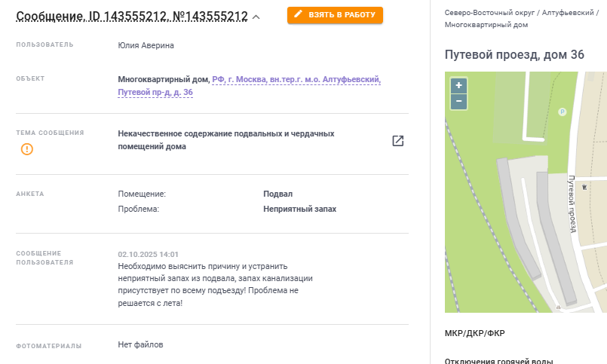Screen dimensions: 607x364
Task: Zoom in the map with plus
Action: 459,85
